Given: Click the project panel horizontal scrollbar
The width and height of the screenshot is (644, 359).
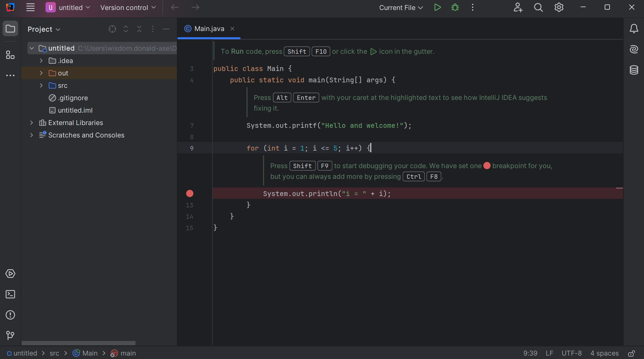Looking at the screenshot, I should point(79,343).
